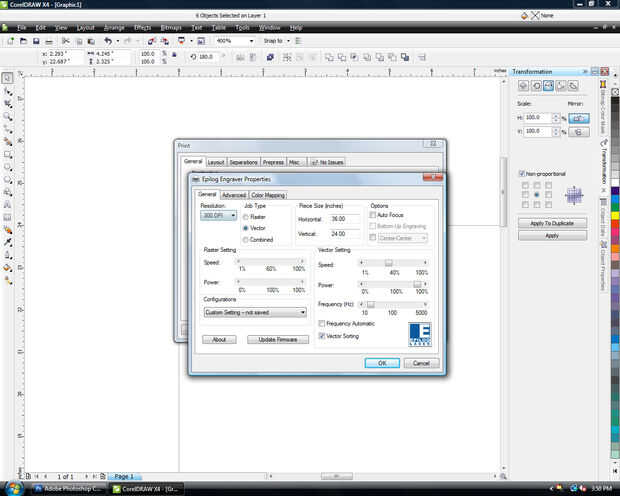620x496 pixels.
Task: Open the File menu
Action: 21,28
